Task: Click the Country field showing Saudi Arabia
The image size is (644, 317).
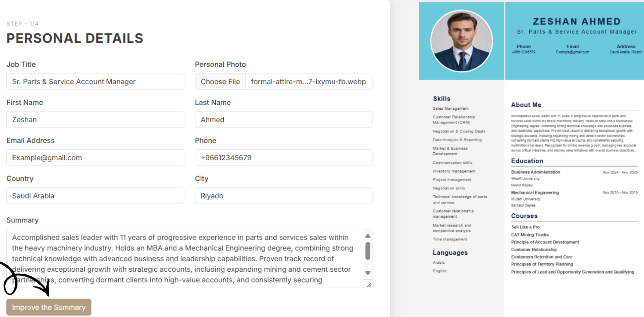Action: click(x=95, y=196)
